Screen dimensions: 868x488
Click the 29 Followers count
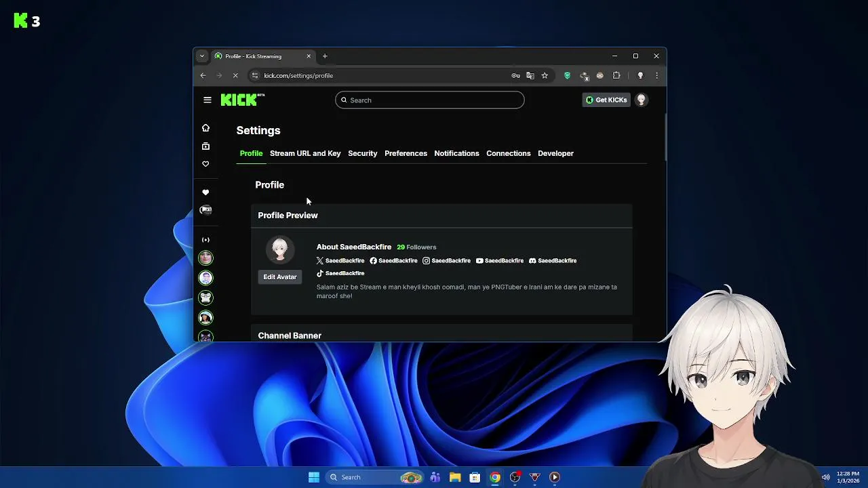click(x=416, y=247)
